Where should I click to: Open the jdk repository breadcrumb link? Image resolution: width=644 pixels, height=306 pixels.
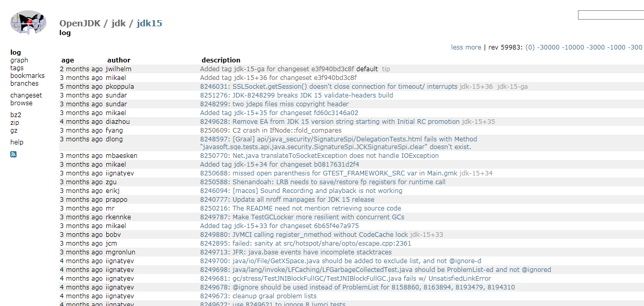(x=117, y=23)
